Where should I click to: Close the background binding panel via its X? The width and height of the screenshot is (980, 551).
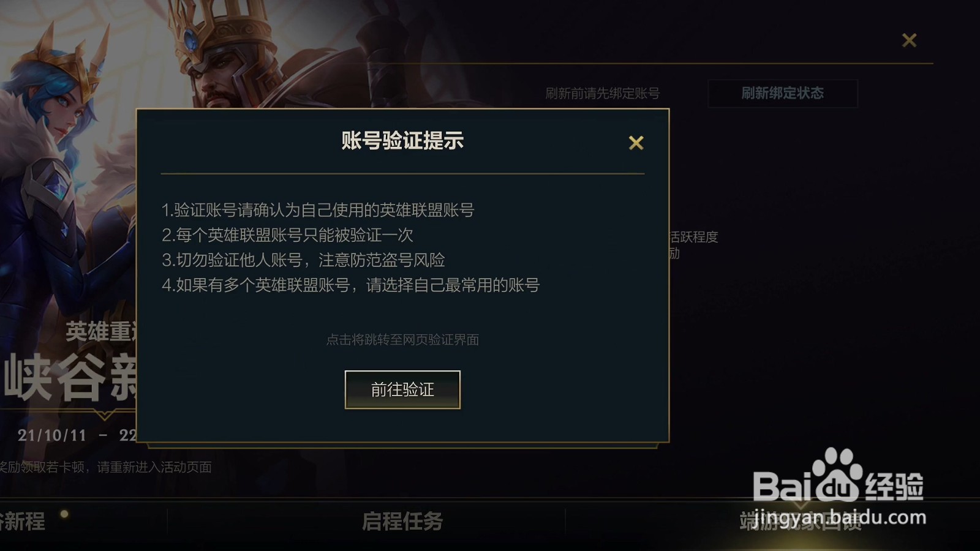tap(909, 40)
